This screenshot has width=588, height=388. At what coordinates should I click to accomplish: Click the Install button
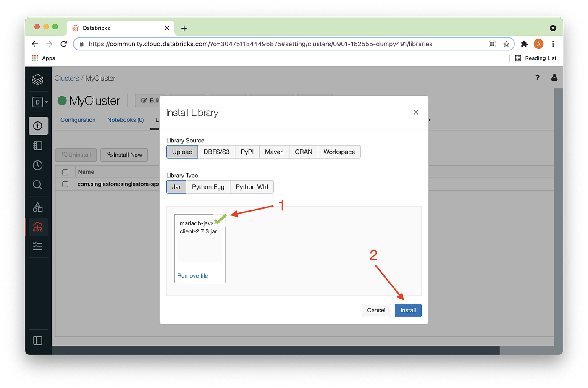(x=408, y=310)
